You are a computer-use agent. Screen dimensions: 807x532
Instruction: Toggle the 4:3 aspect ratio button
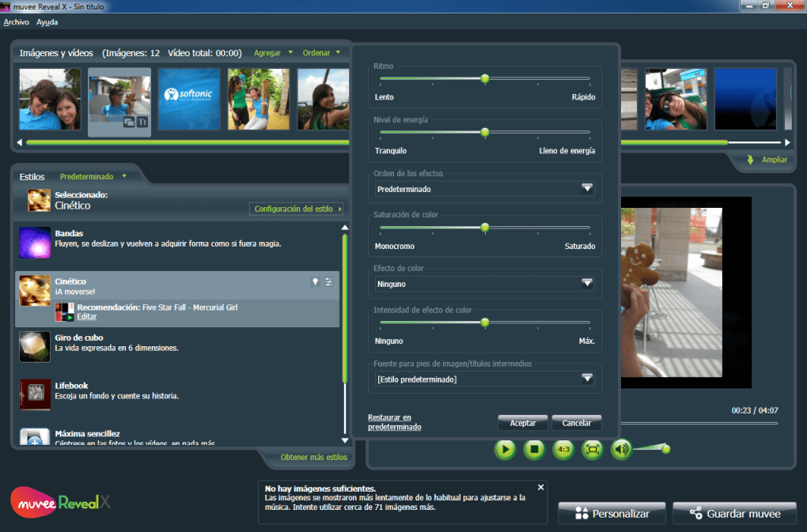click(x=563, y=450)
